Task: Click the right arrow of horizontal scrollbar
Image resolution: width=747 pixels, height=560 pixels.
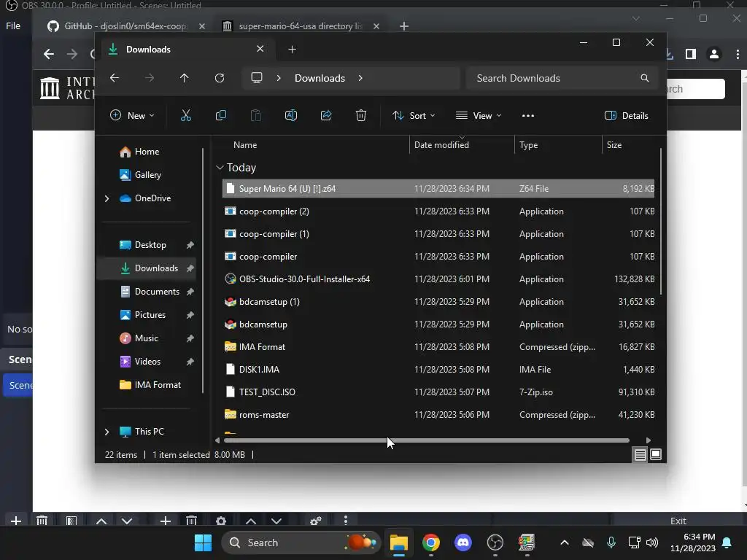Action: click(x=649, y=440)
